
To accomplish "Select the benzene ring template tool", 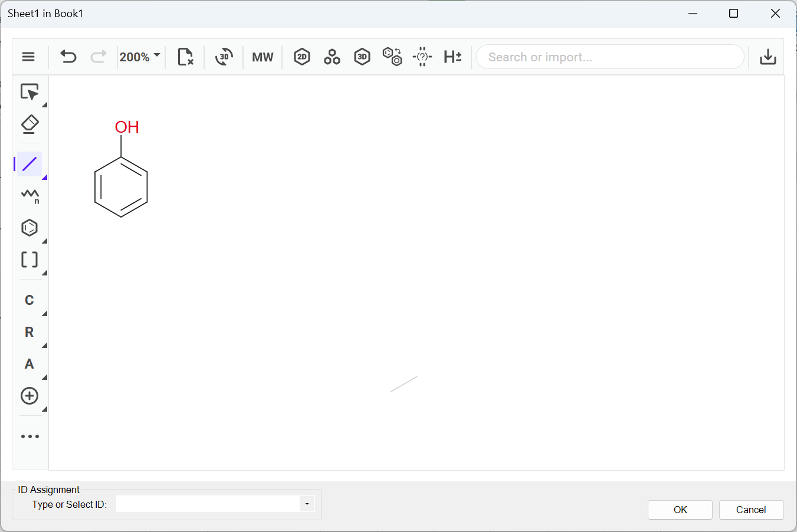I will click(29, 228).
